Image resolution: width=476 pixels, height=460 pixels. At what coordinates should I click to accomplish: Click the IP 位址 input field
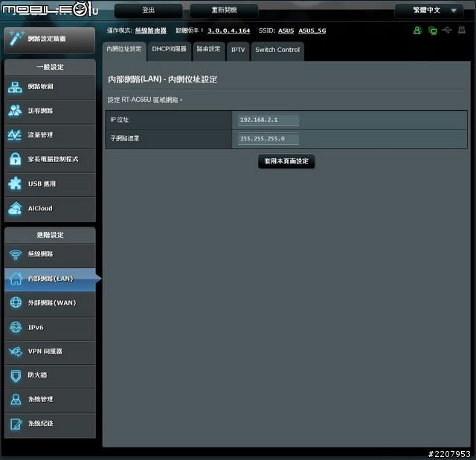point(268,120)
